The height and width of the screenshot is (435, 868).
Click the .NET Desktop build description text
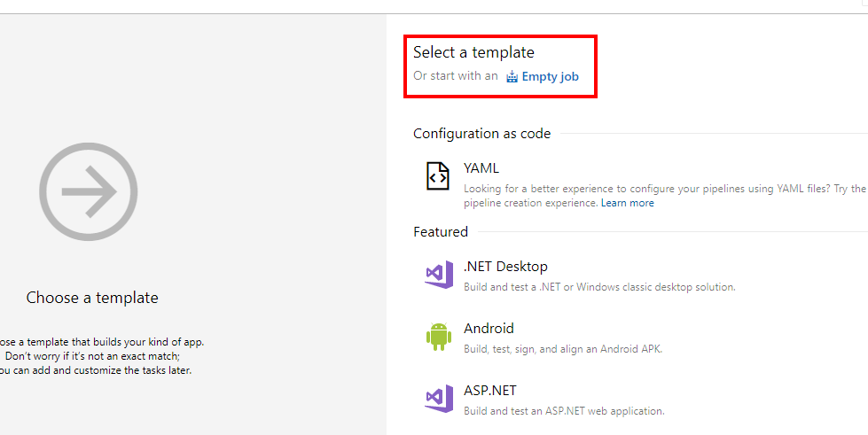pos(599,287)
